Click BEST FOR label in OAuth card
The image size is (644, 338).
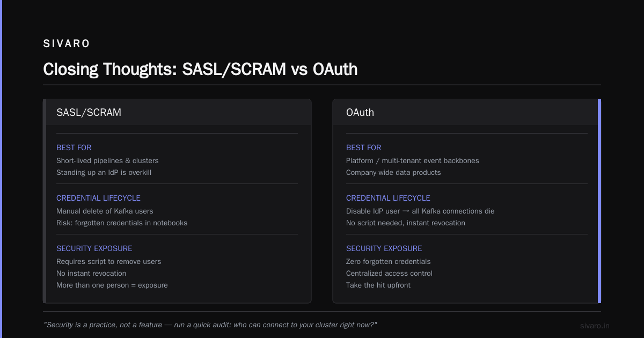click(364, 148)
